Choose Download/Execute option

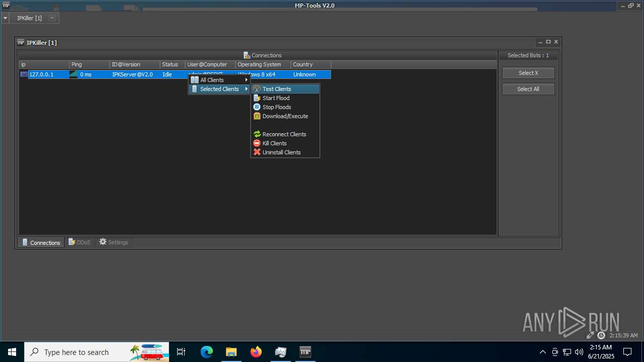(285, 116)
